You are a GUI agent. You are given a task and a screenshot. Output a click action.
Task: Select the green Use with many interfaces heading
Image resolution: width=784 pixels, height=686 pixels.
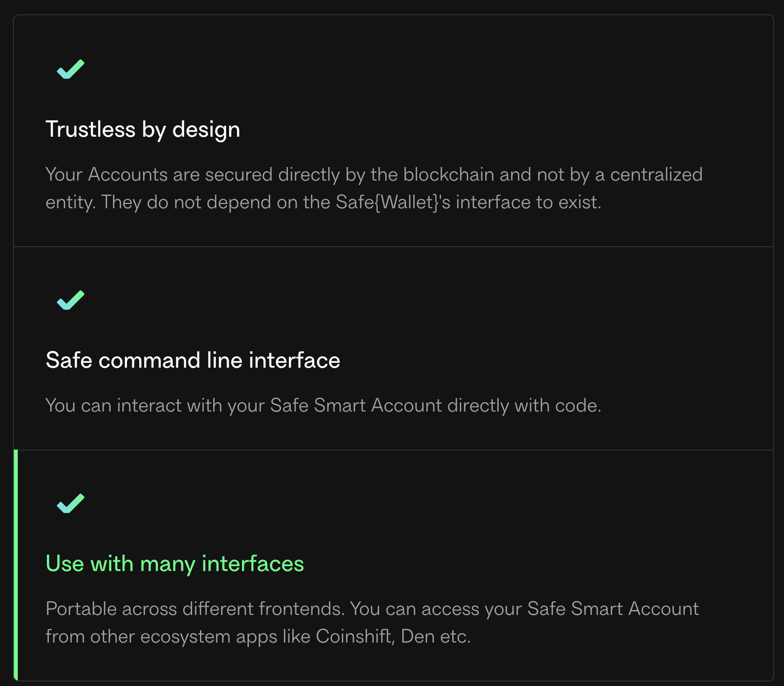[175, 564]
